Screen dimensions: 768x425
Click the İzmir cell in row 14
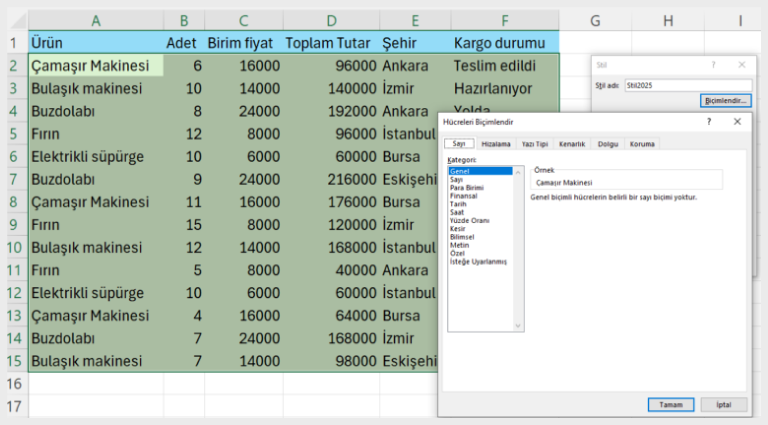[408, 338]
